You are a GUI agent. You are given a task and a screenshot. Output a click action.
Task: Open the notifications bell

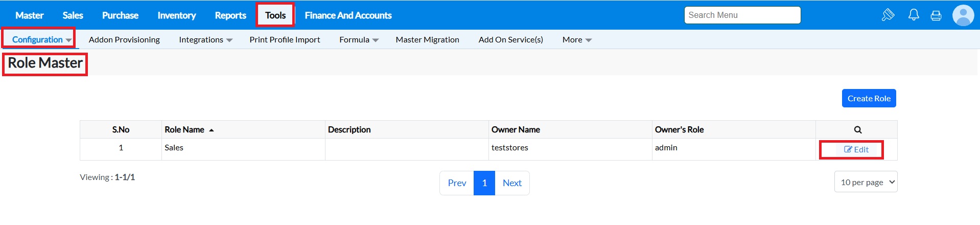(x=914, y=15)
